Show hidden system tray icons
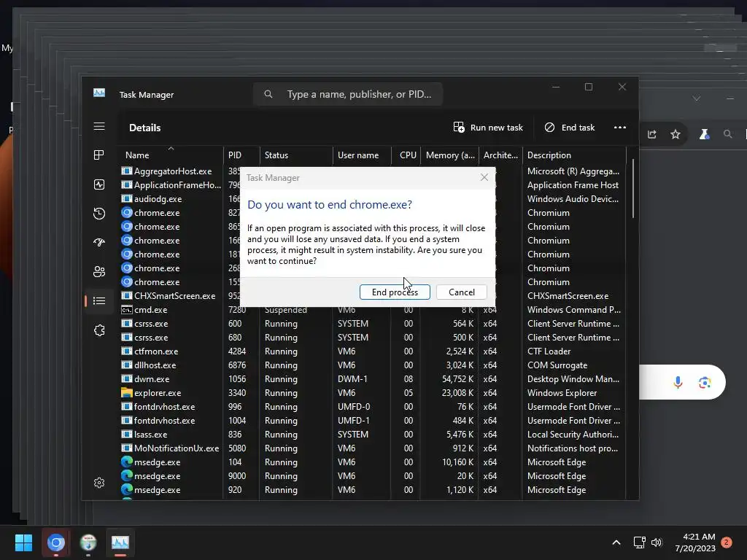This screenshot has height=560, width=747. (x=616, y=542)
